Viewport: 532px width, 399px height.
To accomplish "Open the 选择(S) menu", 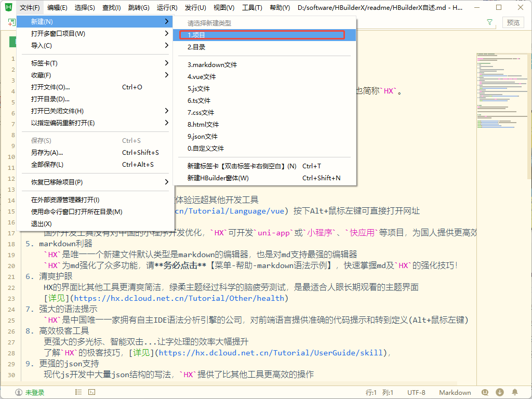I will click(x=85, y=7).
